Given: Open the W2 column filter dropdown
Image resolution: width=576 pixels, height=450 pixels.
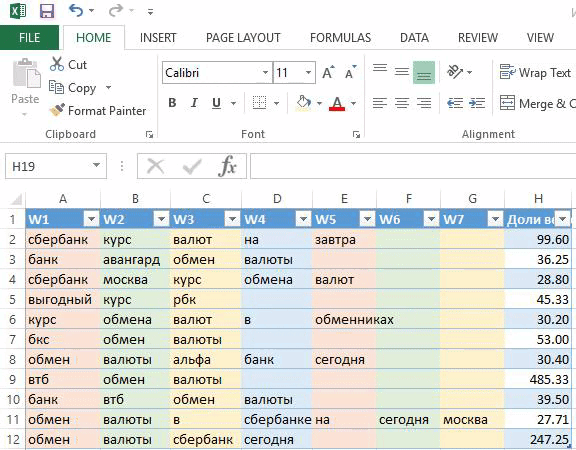Looking at the screenshot, I should click(x=161, y=220).
